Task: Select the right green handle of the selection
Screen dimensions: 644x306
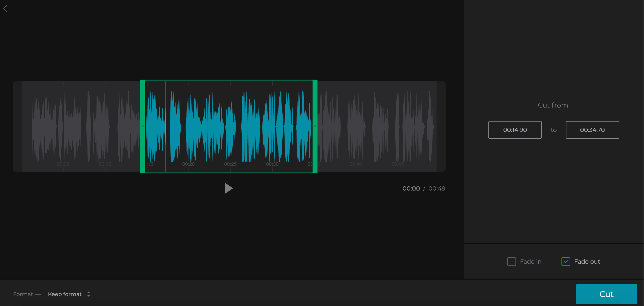Action: point(315,126)
